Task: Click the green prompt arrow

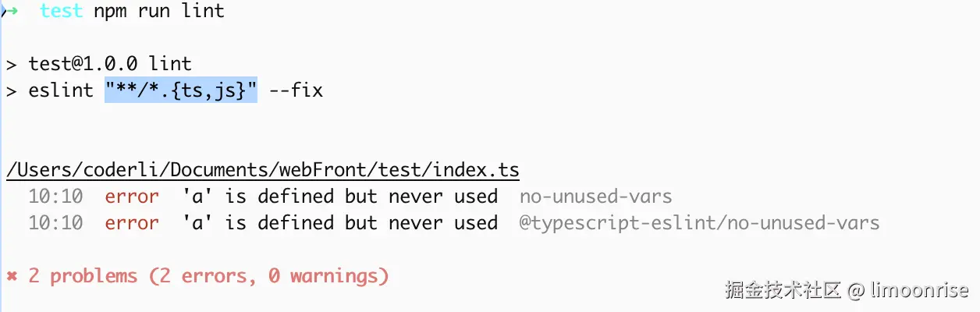Action: coord(11,11)
